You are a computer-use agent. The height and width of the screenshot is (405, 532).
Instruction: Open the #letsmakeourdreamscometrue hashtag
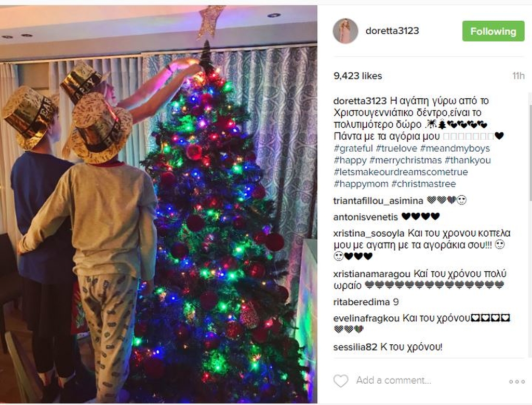click(401, 172)
